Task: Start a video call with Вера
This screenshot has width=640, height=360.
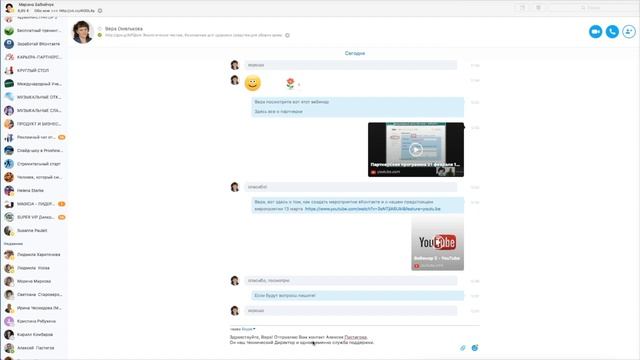Action: click(596, 31)
